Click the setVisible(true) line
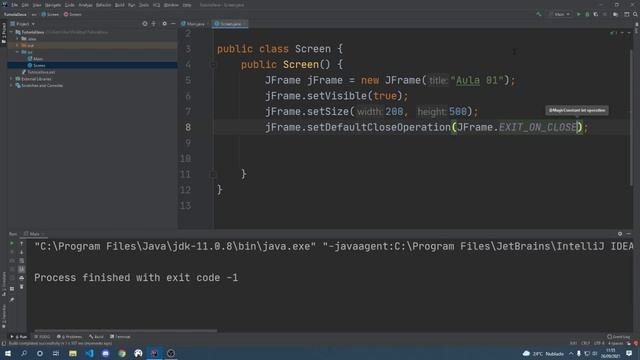The image size is (640, 360). 336,96
